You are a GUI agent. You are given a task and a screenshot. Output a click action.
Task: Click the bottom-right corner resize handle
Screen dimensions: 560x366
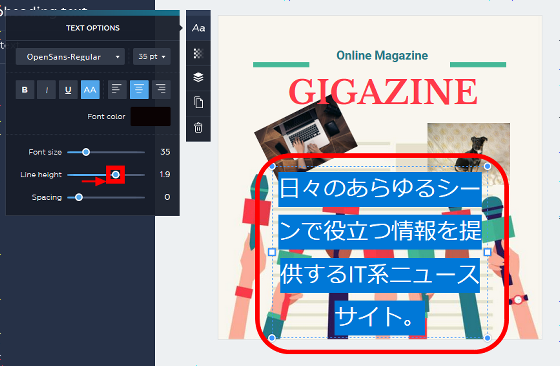tap(488, 338)
